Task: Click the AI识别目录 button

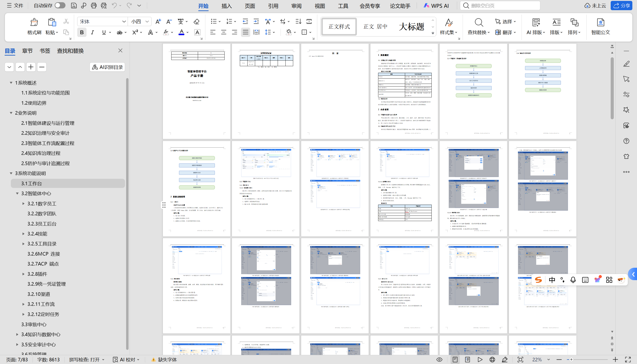Action: [x=107, y=67]
